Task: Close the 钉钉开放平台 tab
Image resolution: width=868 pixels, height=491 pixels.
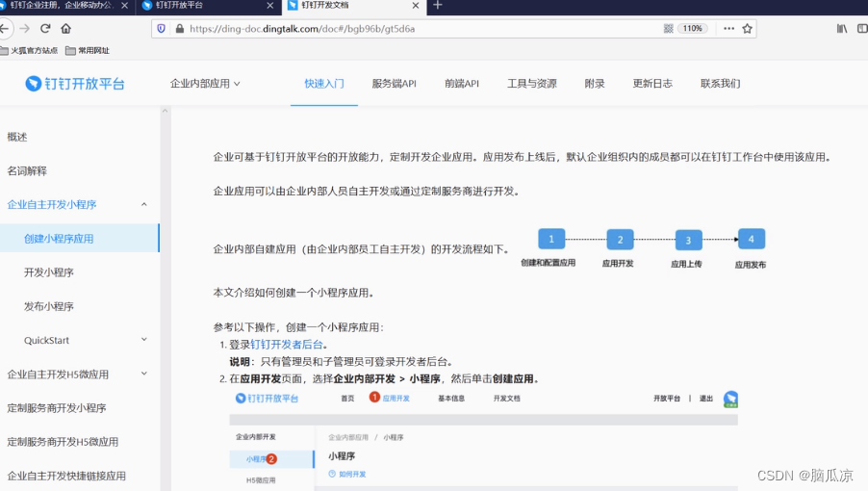Action: tap(269, 6)
